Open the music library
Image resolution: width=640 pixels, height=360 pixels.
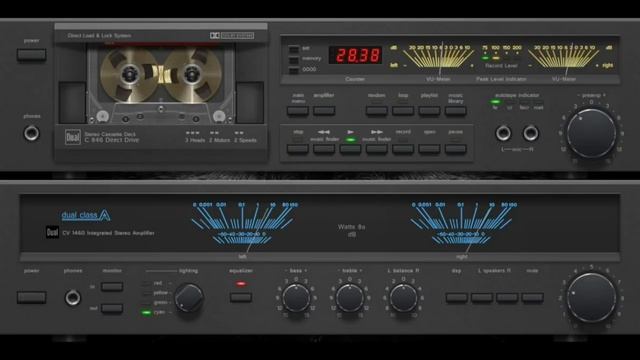[x=456, y=111]
